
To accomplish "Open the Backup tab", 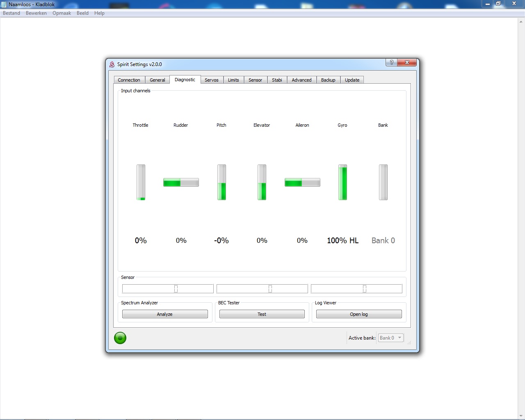I will point(328,80).
